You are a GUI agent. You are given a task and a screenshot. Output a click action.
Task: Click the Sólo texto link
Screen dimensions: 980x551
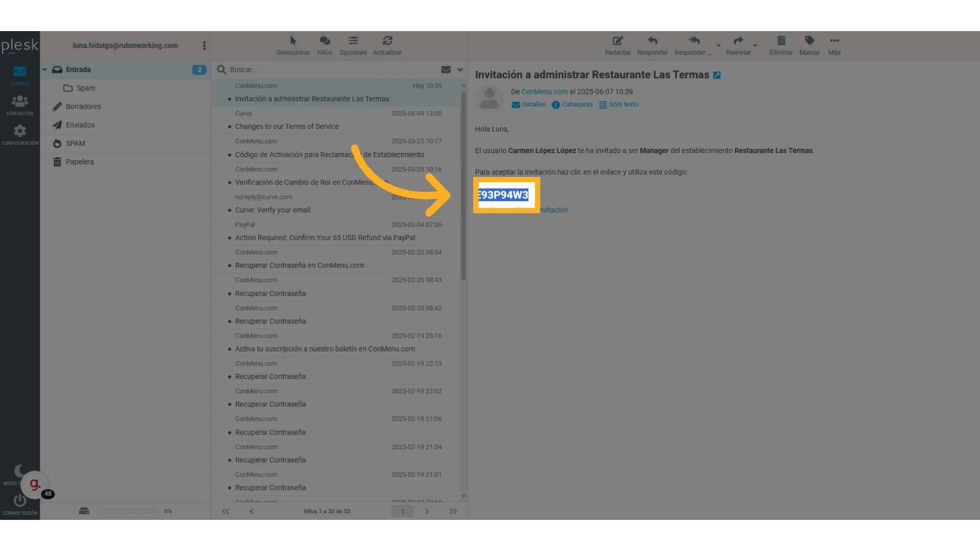click(623, 105)
